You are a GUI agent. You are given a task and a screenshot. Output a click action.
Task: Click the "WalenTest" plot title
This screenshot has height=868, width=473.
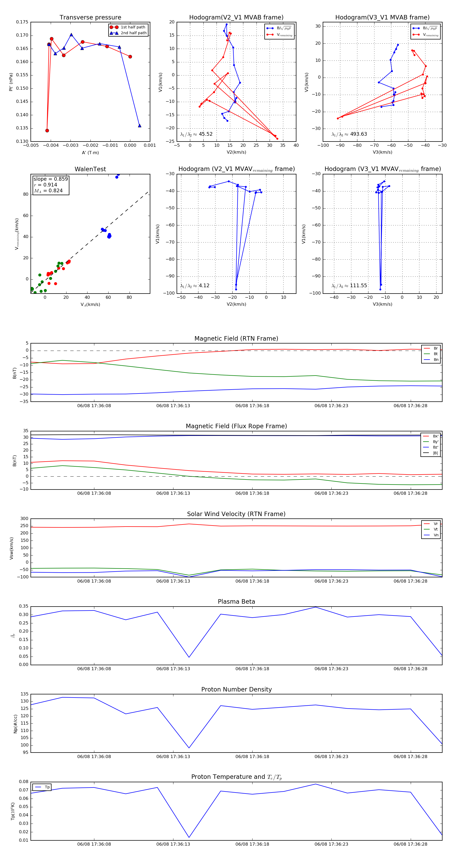point(90,169)
